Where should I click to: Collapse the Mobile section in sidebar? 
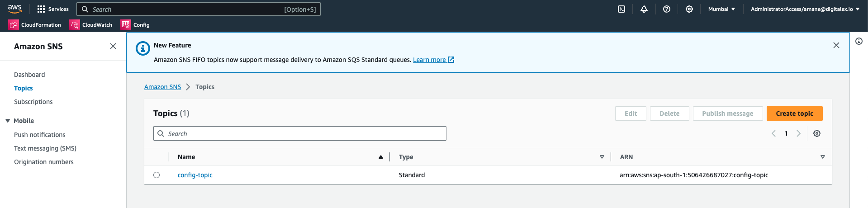tap(8, 121)
